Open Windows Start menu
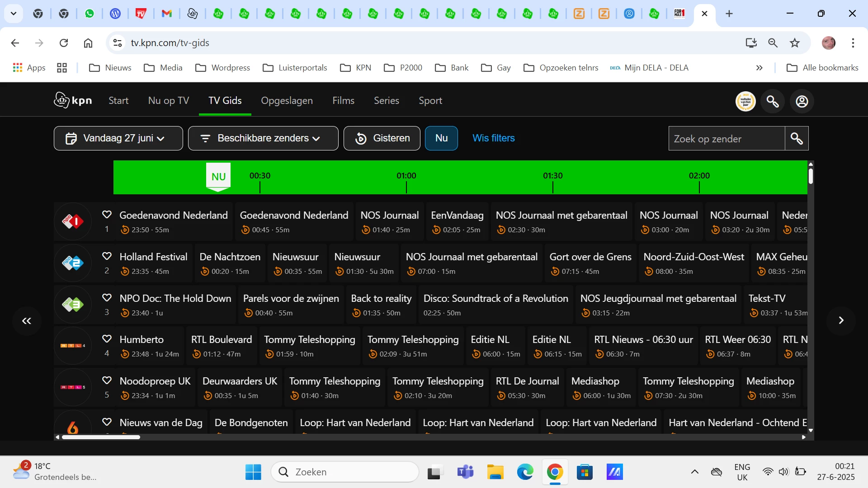Screen dimensions: 868x488 253,472
